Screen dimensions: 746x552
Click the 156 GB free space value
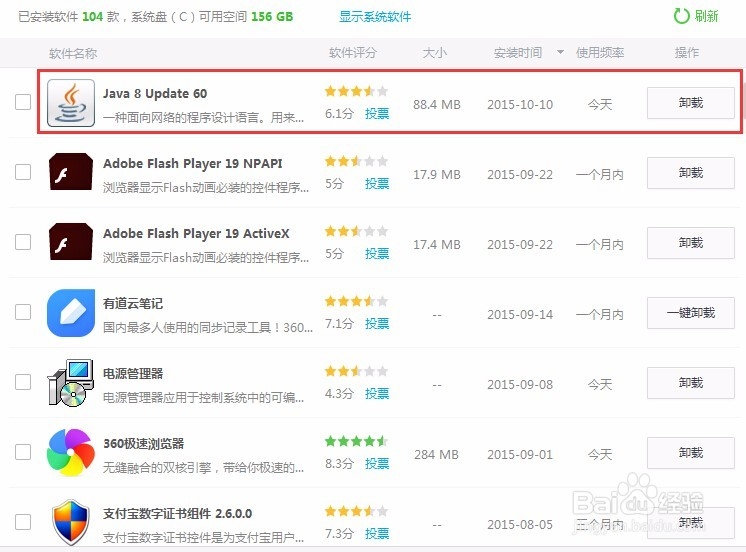272,17
